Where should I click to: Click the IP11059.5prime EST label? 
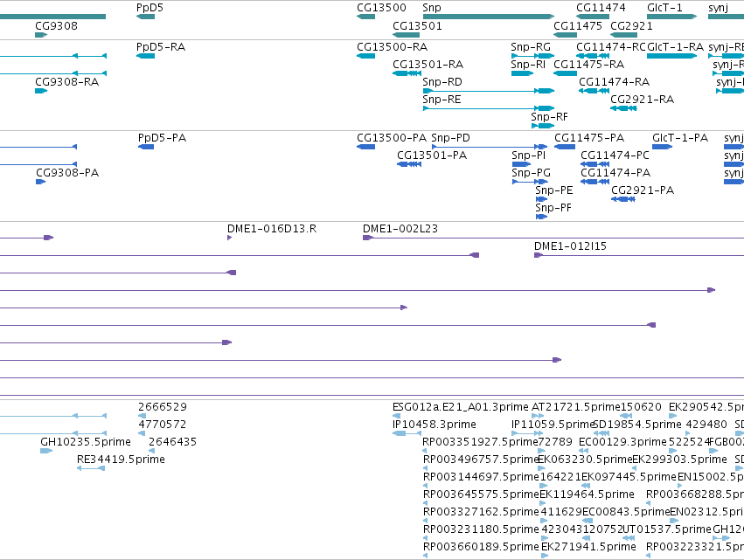[x=553, y=425]
